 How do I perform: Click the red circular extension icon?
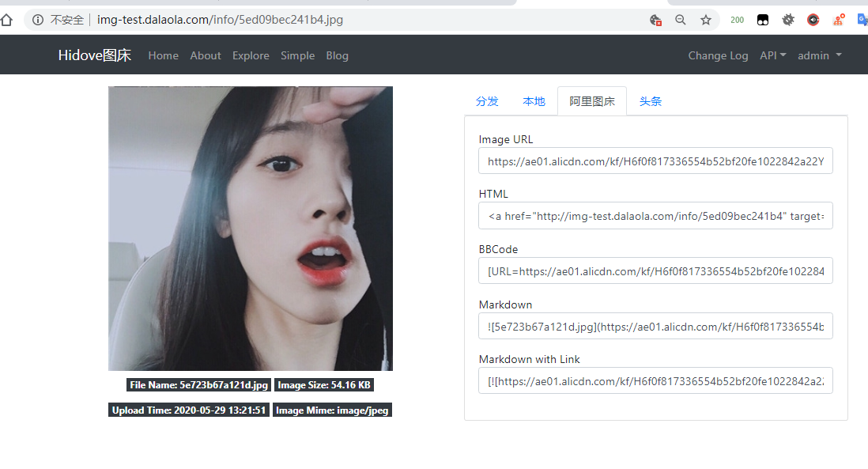tap(813, 20)
